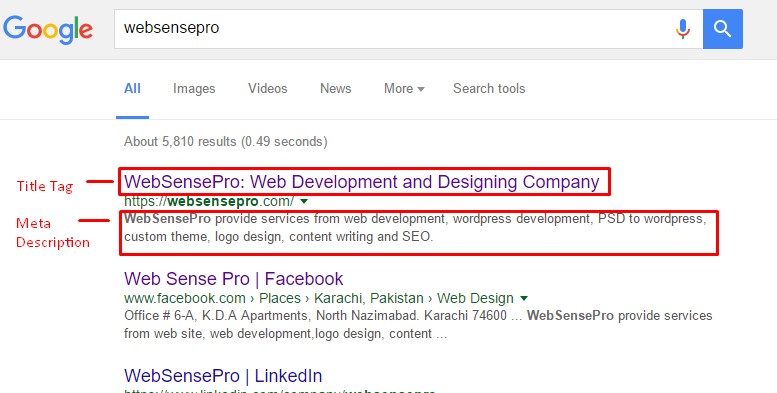Image resolution: width=777 pixels, height=393 pixels.
Task: Click the https://websensepro.com/ green URL
Action: (x=209, y=201)
